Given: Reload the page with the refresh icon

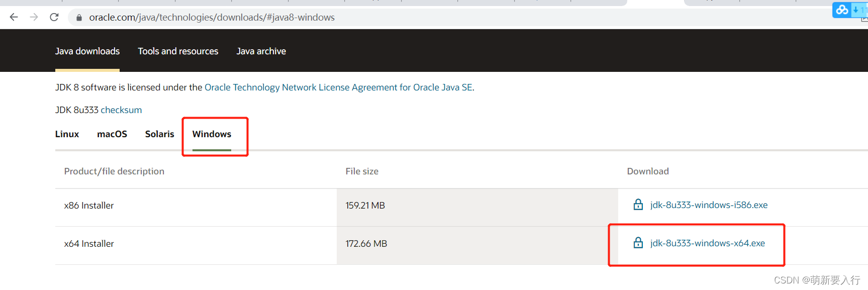Looking at the screenshot, I should click(x=54, y=17).
